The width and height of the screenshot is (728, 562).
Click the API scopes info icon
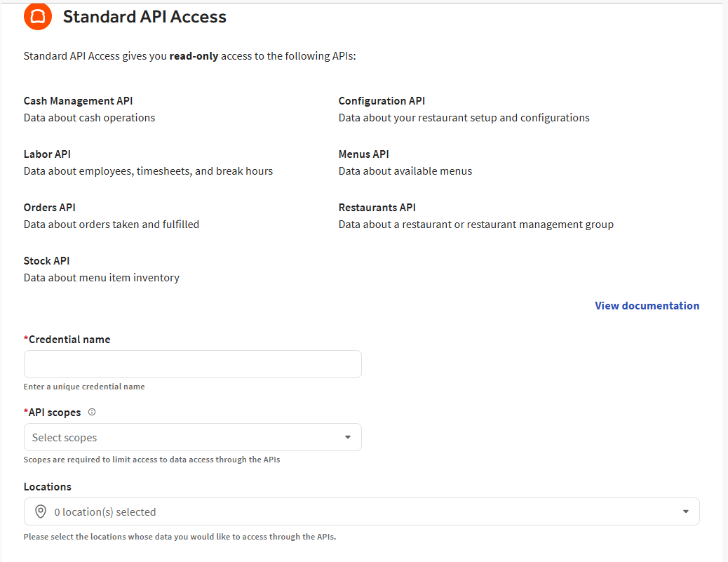[92, 412]
